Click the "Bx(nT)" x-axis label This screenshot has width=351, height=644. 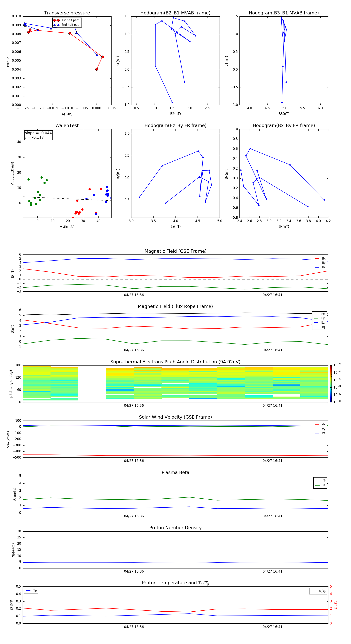click(284, 227)
